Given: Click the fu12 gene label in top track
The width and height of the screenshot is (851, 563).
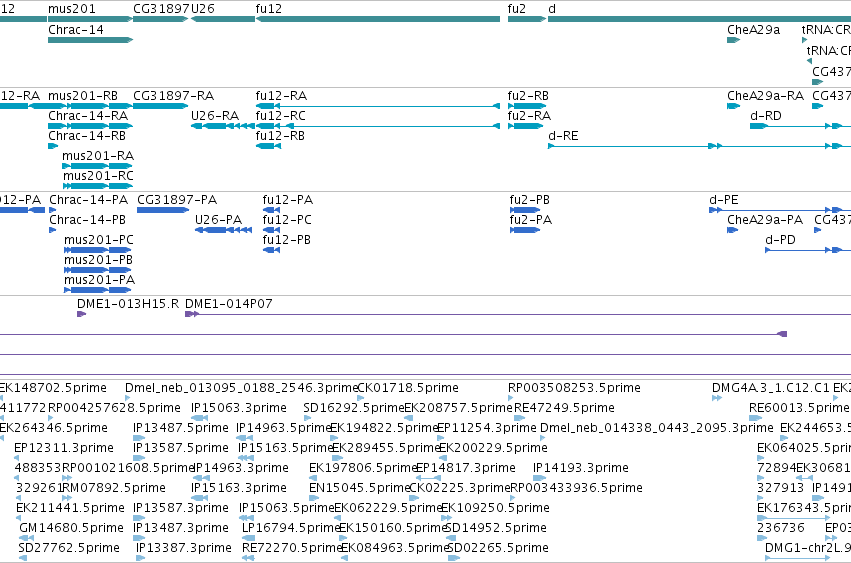Looking at the screenshot, I should click(x=269, y=9).
